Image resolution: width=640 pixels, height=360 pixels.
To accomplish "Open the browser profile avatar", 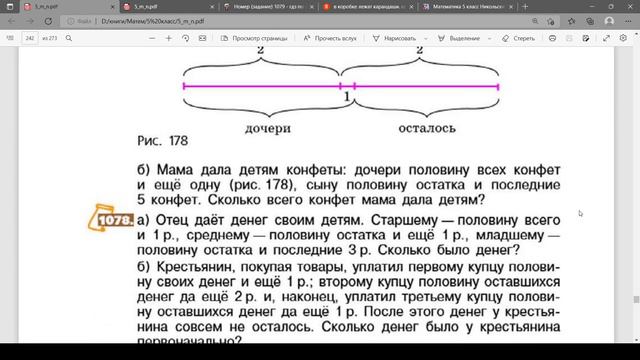I will (x=609, y=21).
